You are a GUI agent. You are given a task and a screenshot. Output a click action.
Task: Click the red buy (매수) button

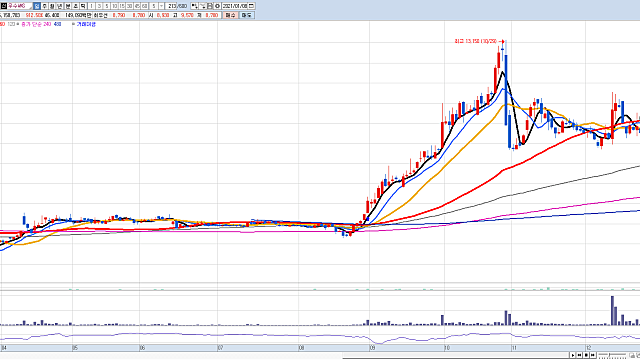tap(231, 15)
